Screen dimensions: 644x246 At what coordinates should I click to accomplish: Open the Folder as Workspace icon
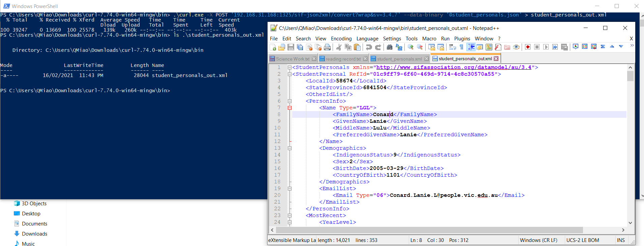pos(507,47)
